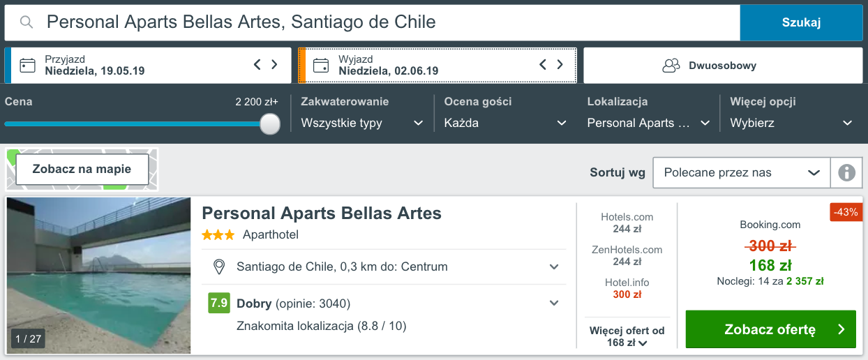Open the Lokalizacja filter dropdown
The height and width of the screenshot is (360, 868).
click(x=648, y=123)
